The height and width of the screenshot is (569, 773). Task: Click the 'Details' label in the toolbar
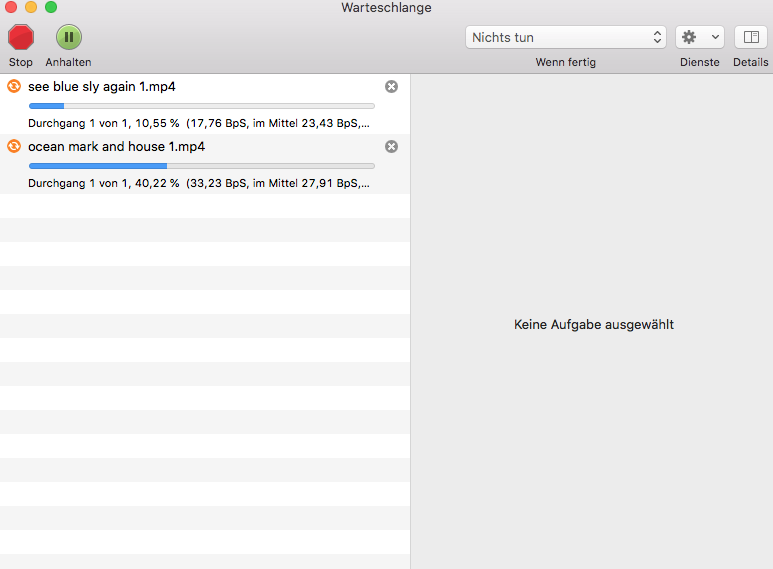coord(750,62)
